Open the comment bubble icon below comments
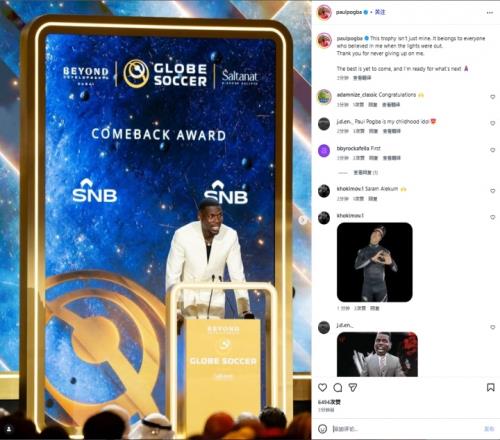Image resolution: width=500 pixels, height=440 pixels. (338, 387)
